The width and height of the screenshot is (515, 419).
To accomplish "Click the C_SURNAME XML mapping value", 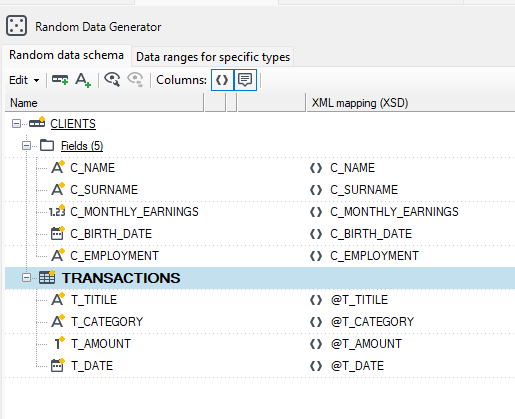I will (364, 190).
